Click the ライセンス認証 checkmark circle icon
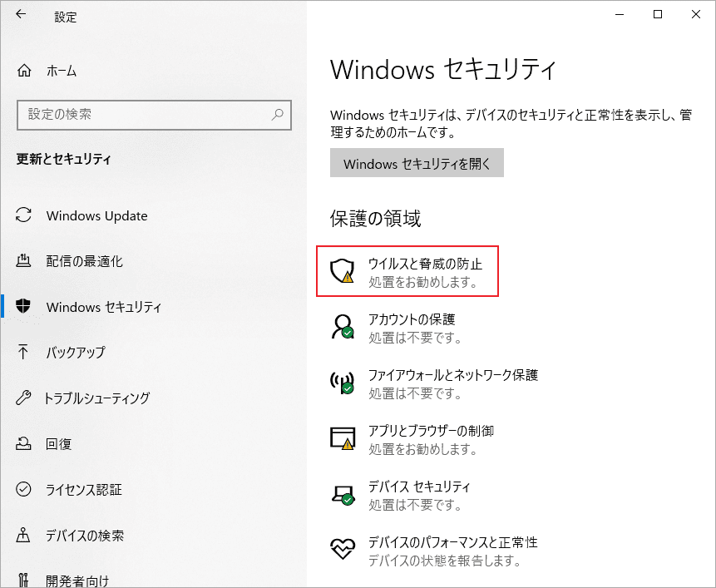The width and height of the screenshot is (716, 588). [23, 489]
